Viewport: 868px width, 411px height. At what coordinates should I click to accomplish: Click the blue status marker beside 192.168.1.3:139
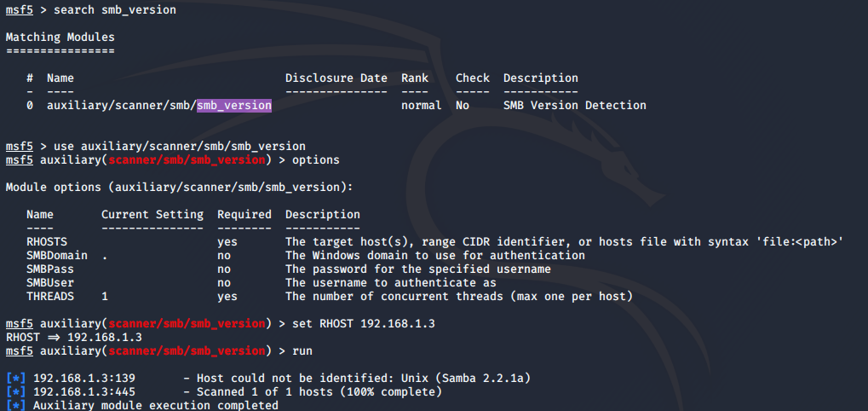click(15, 379)
